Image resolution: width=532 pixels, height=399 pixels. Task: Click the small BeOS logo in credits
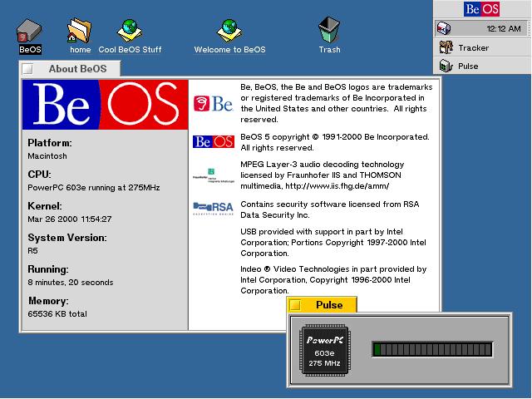pyautogui.click(x=214, y=141)
